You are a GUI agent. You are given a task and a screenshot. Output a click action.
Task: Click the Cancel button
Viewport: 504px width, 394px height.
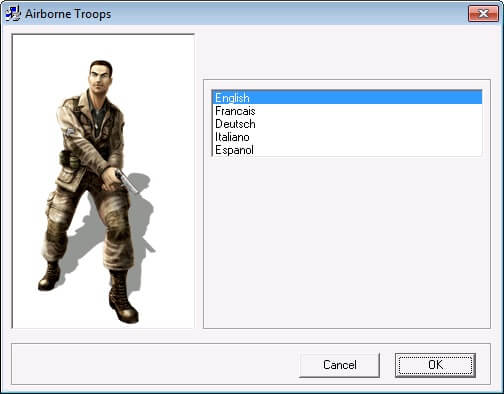click(x=339, y=365)
